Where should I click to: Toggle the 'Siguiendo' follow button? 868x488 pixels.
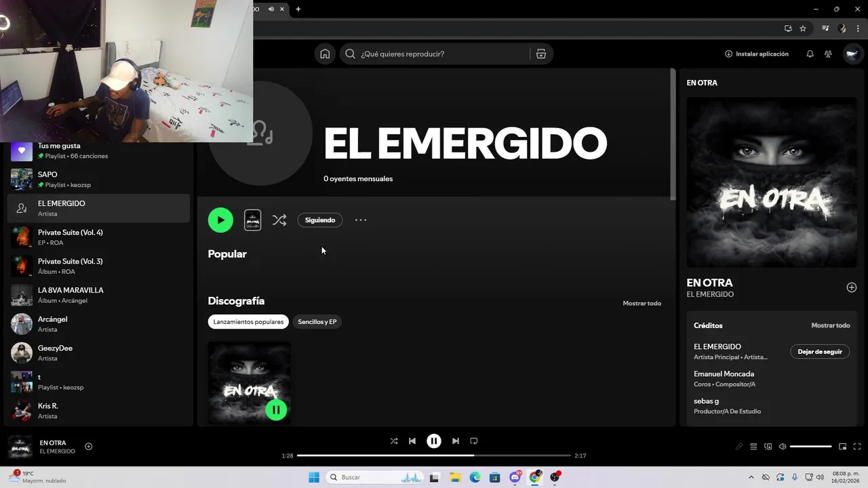tap(320, 220)
